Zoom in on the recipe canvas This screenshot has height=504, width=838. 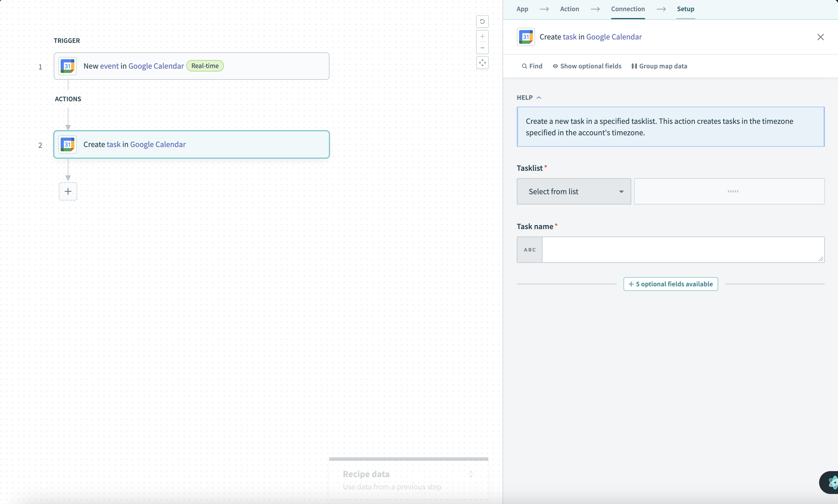[482, 36]
